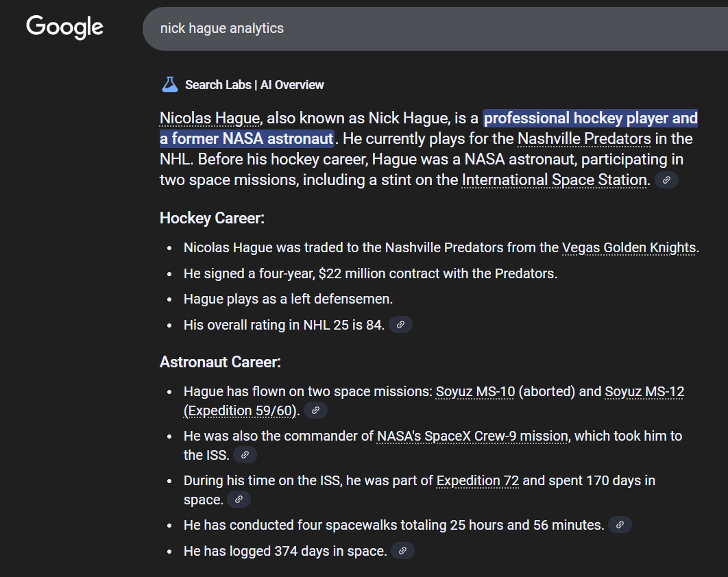Click source icon after Expedition 59/60
The width and height of the screenshot is (728, 577).
coord(315,410)
